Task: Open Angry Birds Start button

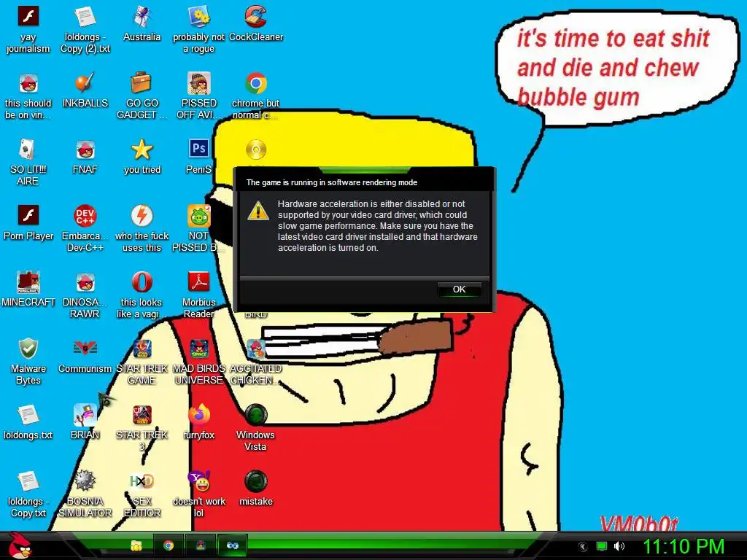Action: tap(20, 545)
